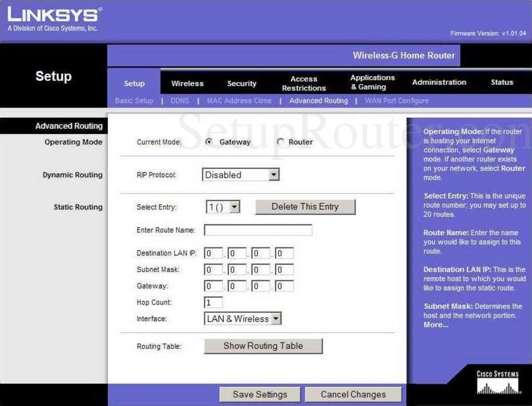The width and height of the screenshot is (532, 406).
Task: Click third octet of Gateway address
Action: tap(261, 286)
